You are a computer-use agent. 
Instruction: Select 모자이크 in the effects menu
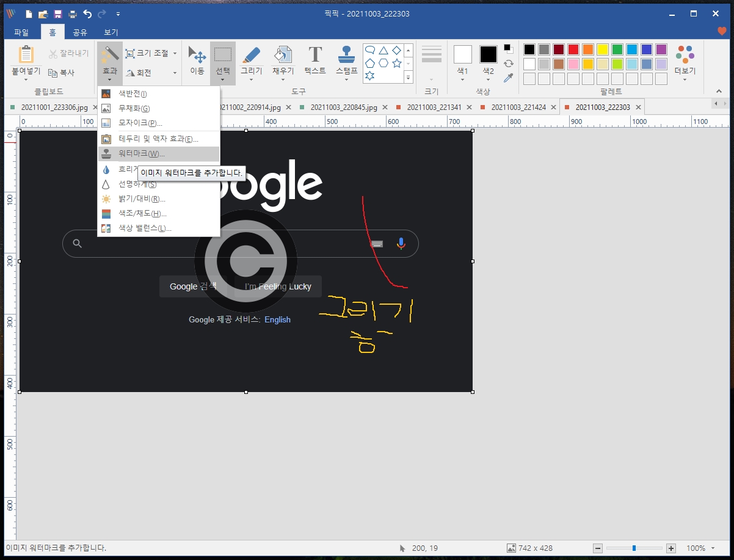pyautogui.click(x=159, y=123)
